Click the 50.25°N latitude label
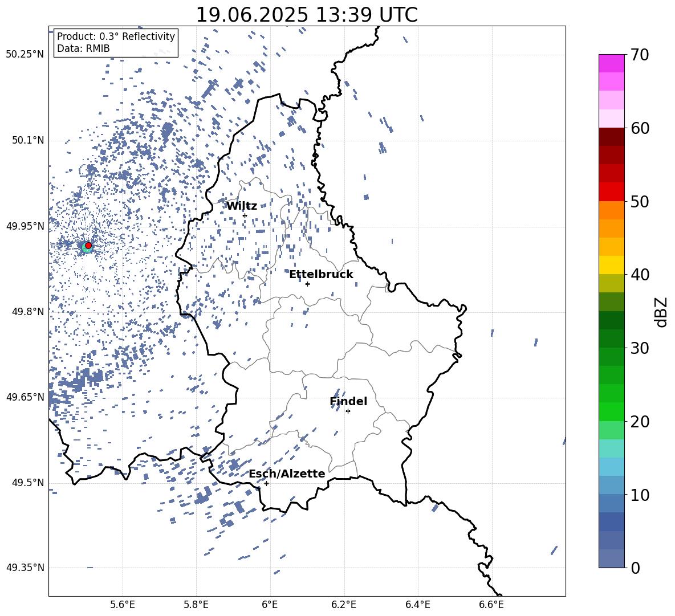Screen dimensions: 675x616 tap(25, 55)
